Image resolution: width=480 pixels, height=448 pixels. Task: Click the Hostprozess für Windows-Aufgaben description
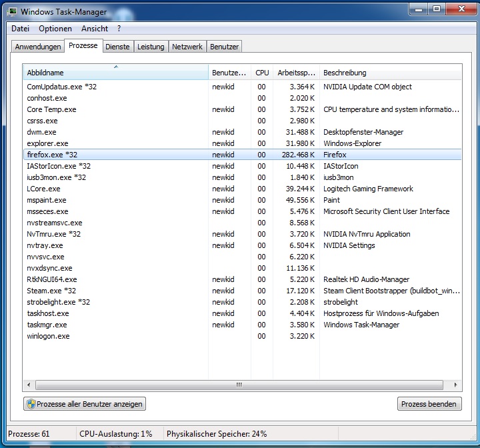[381, 313]
